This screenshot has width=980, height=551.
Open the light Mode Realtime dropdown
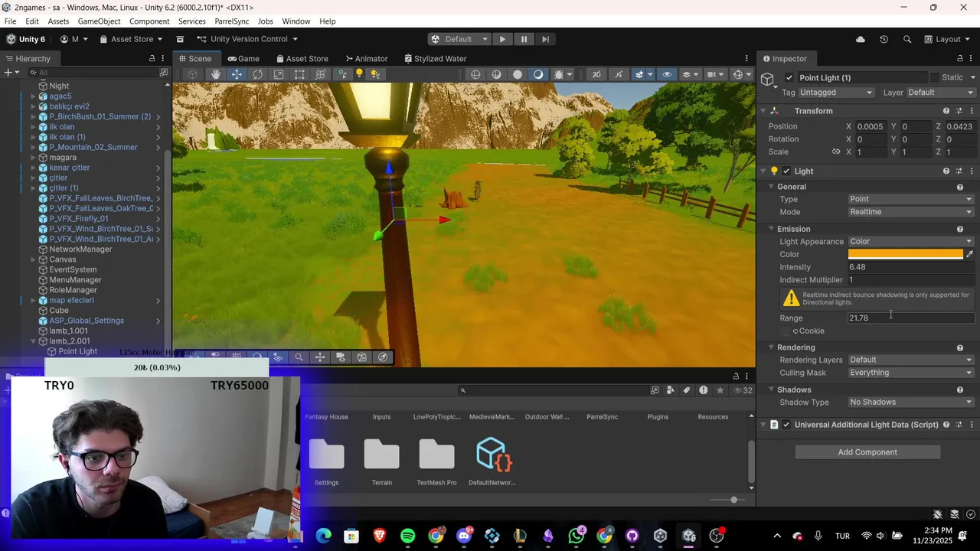[911, 212]
